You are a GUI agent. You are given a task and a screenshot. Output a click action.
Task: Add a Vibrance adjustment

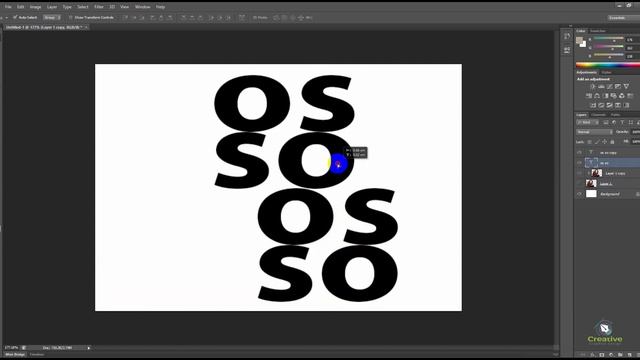point(626,87)
